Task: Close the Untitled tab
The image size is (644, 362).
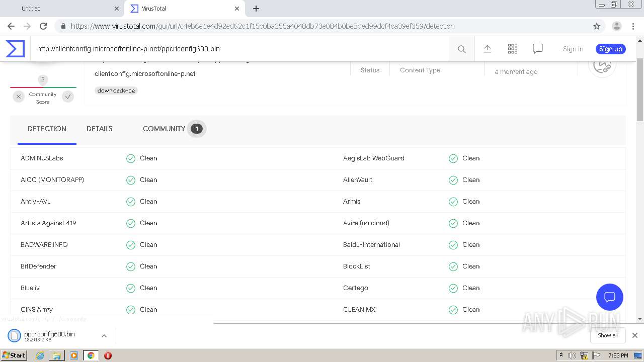Action: [117, 9]
